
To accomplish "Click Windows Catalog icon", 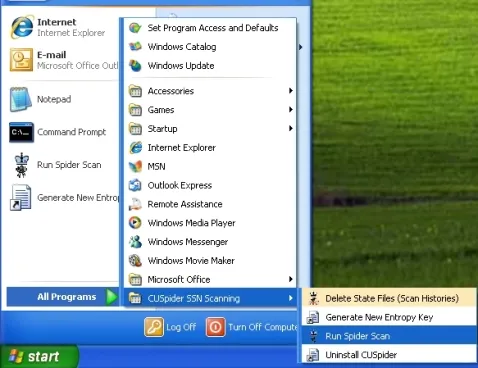I will click(135, 47).
